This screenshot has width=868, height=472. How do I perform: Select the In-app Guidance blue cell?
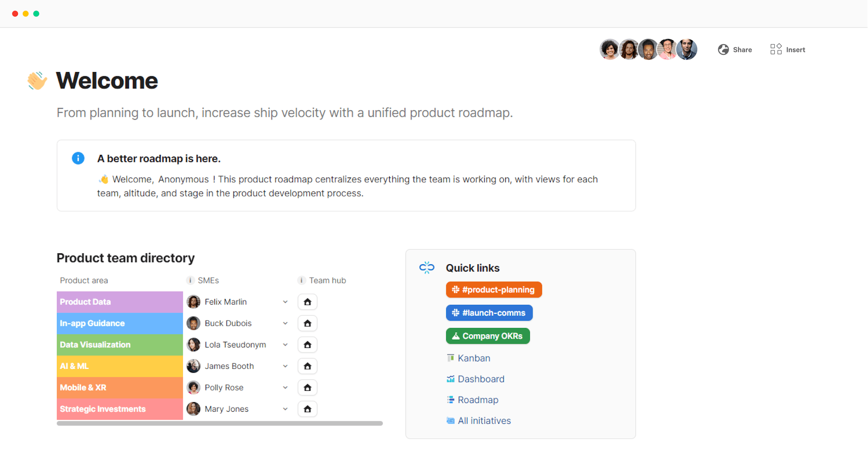[x=120, y=323]
